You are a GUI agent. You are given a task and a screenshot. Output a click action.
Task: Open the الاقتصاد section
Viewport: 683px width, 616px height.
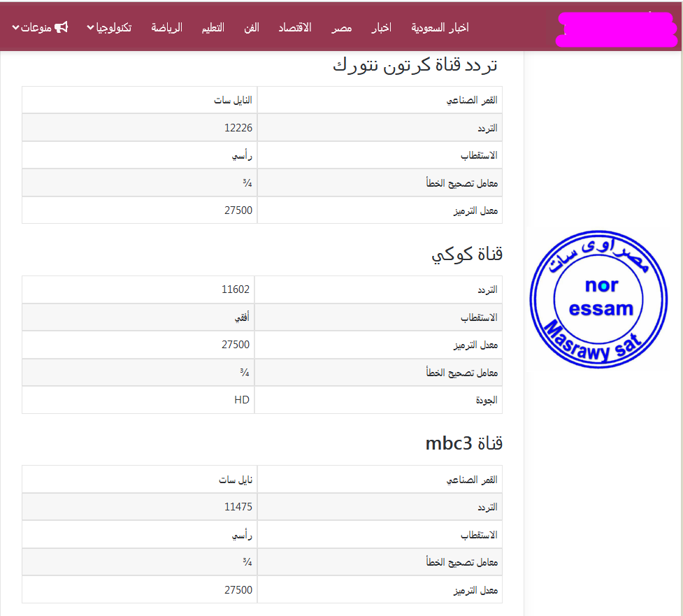[x=295, y=28]
